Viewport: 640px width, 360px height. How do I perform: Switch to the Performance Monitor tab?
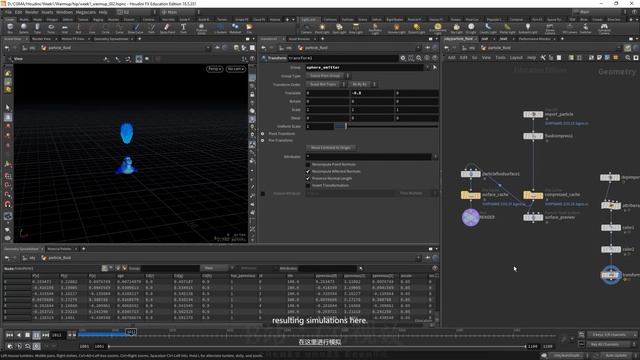[x=534, y=39]
